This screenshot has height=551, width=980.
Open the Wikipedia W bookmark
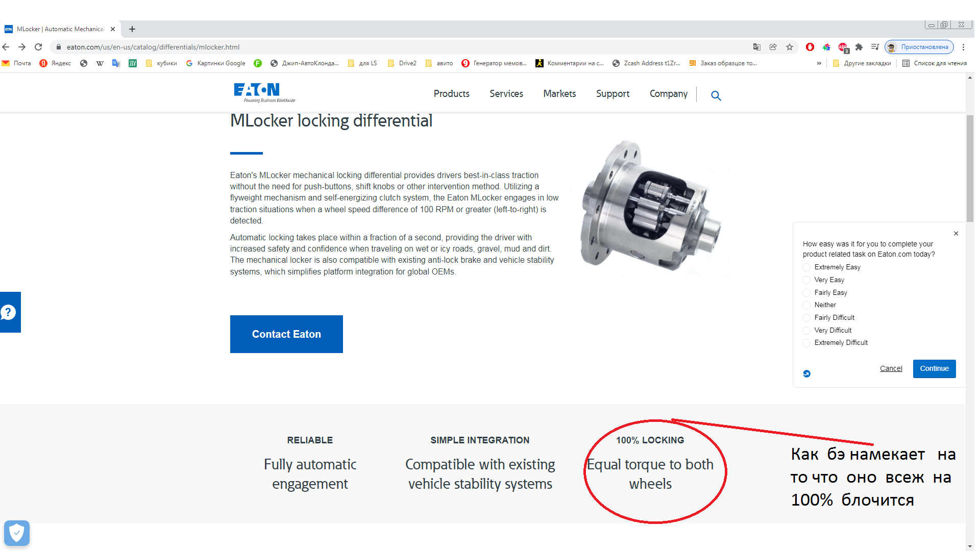[100, 63]
